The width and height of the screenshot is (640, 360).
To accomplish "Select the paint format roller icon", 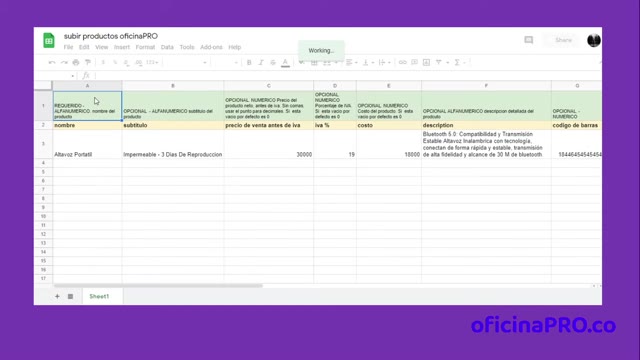I will (88, 62).
